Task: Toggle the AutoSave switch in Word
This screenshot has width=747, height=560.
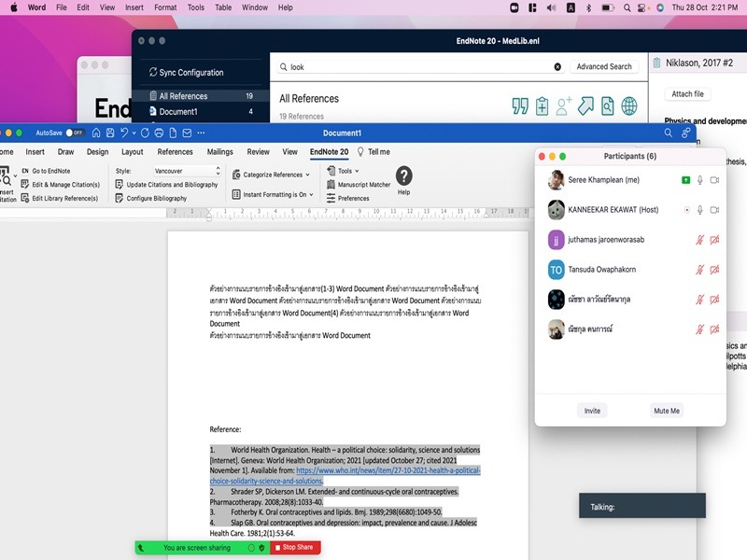Action: pyautogui.click(x=74, y=133)
